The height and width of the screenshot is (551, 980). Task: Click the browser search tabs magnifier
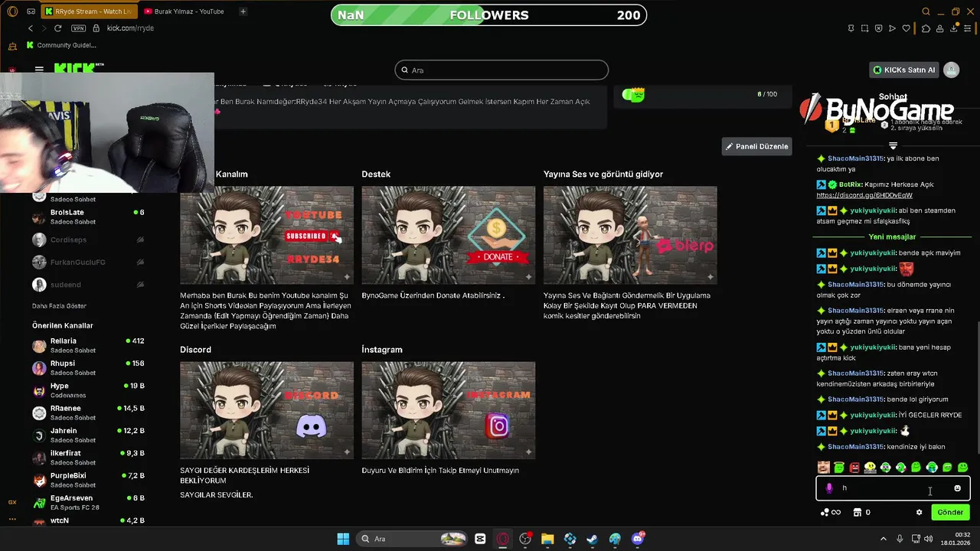926,11
